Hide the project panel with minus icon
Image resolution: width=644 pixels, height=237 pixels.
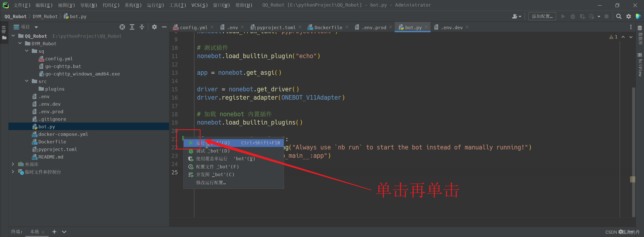coord(164,27)
